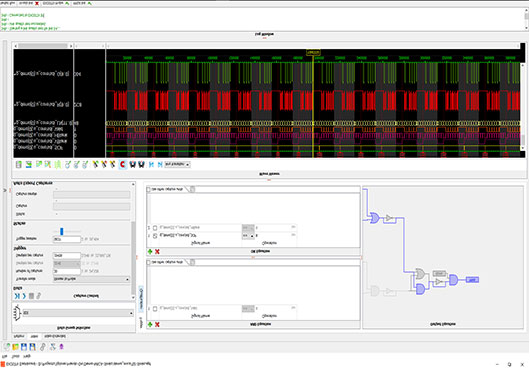Click green plus under the lower trigger list

click(x=150, y=325)
